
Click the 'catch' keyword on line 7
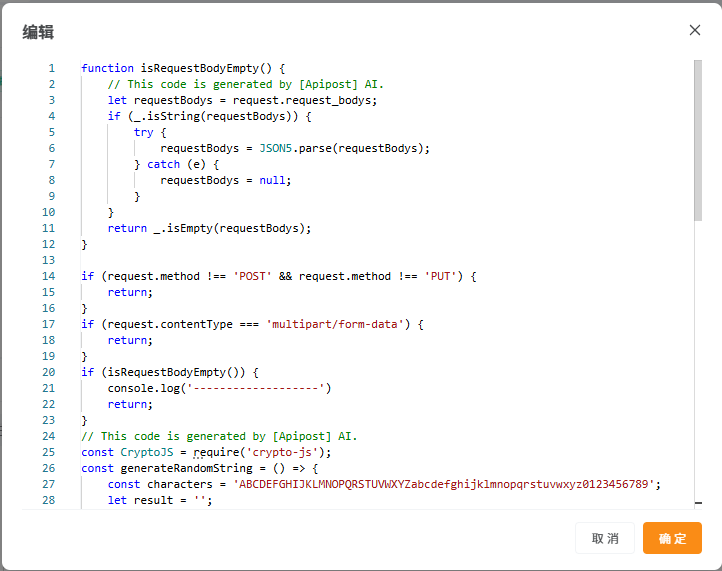(x=163, y=164)
